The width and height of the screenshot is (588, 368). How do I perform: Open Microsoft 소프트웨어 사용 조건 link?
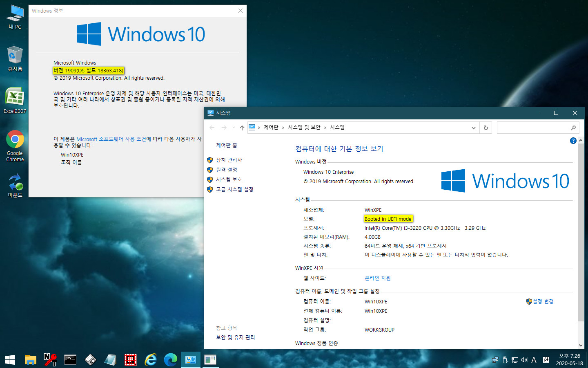coord(111,139)
